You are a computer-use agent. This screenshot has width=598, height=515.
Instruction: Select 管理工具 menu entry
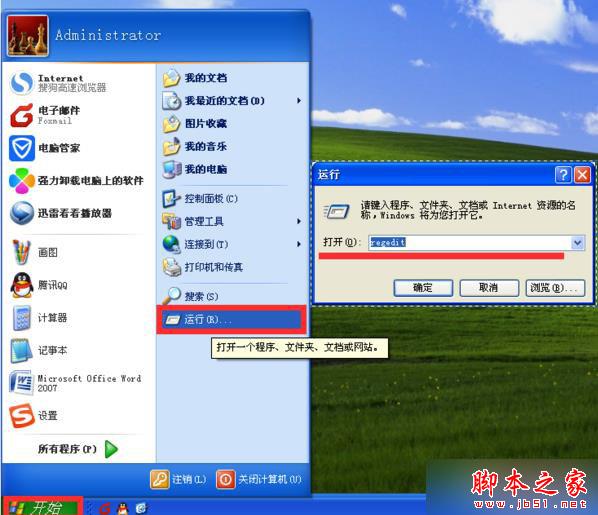pos(231,221)
